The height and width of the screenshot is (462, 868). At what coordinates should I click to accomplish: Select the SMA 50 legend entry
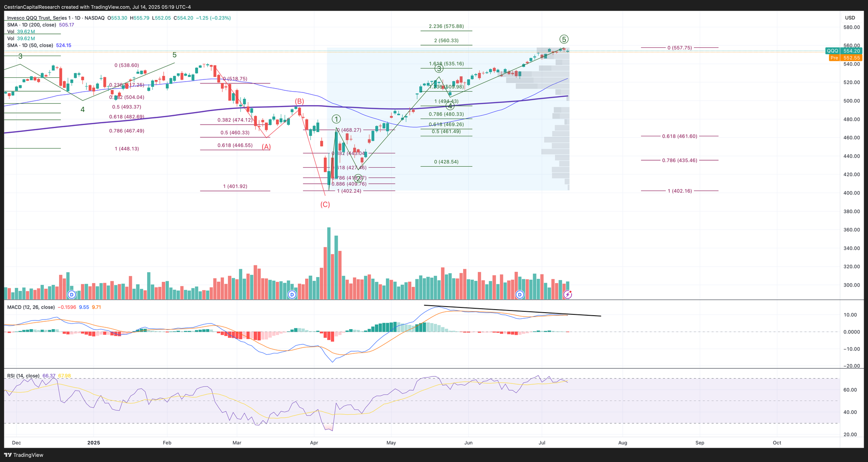39,45
